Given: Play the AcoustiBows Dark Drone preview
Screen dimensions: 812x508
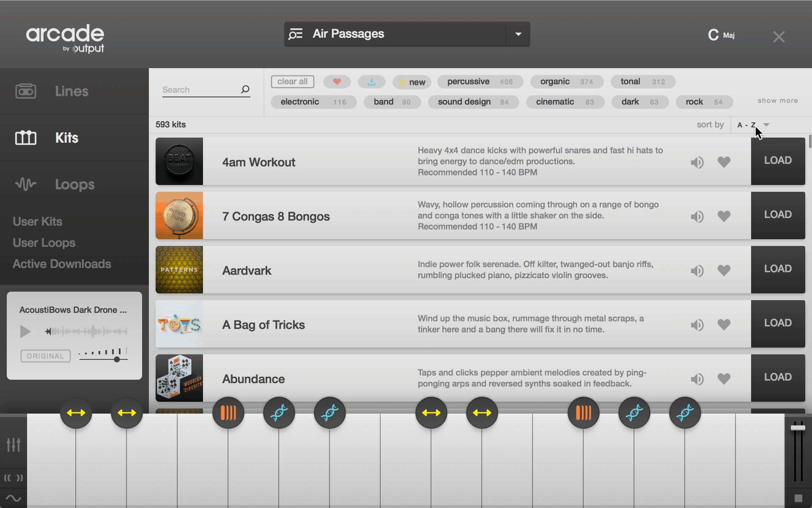Looking at the screenshot, I should click(25, 331).
